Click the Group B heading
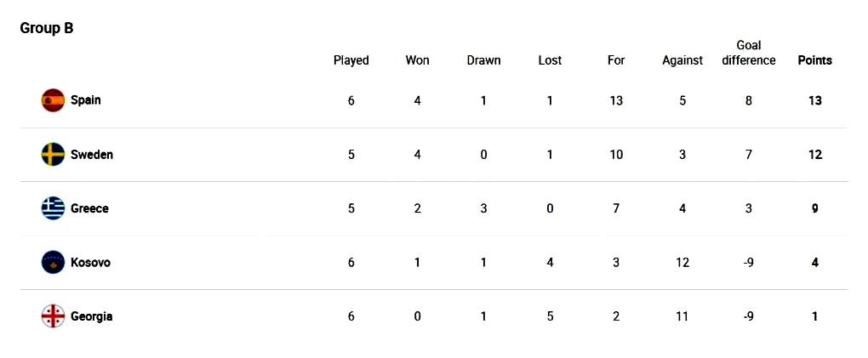The height and width of the screenshot is (358, 868). 47,29
